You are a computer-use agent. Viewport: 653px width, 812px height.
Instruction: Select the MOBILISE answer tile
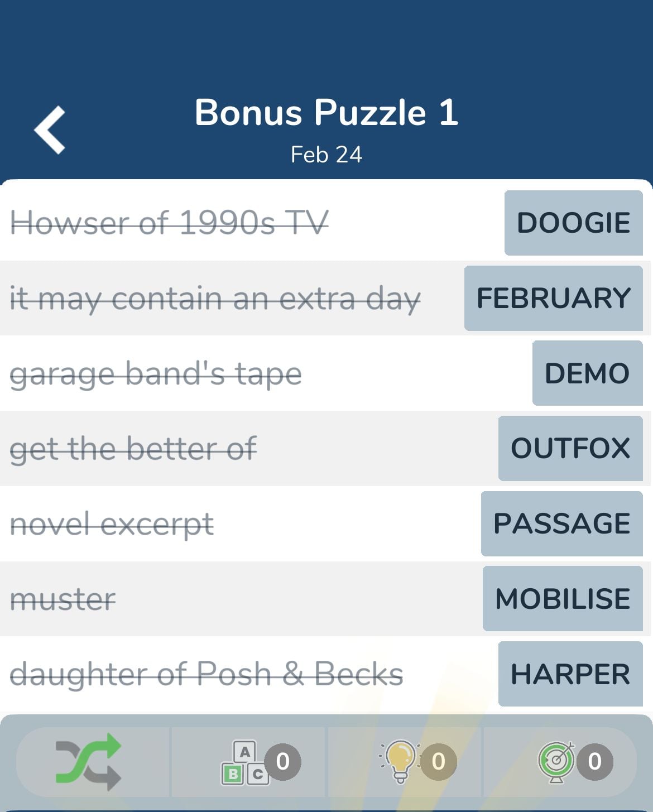click(x=563, y=598)
